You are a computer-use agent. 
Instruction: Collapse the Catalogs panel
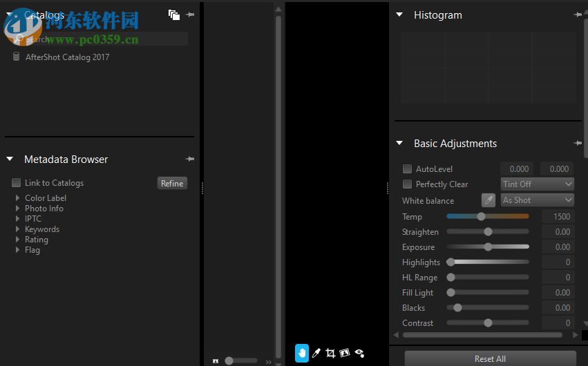tap(10, 15)
